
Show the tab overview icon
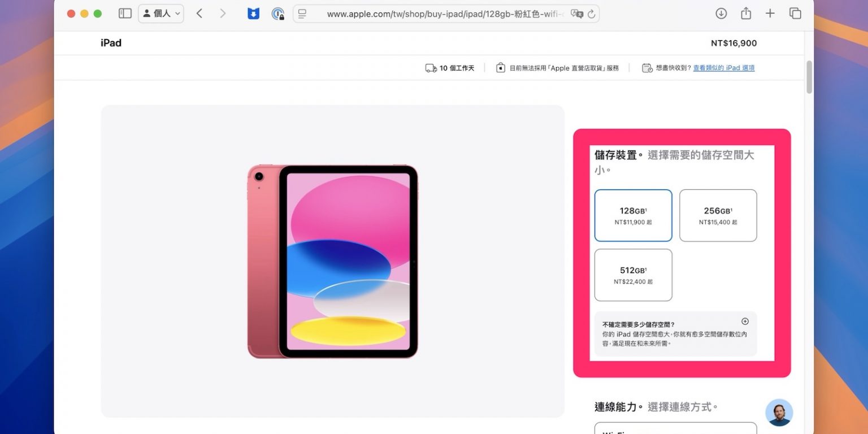(x=795, y=14)
